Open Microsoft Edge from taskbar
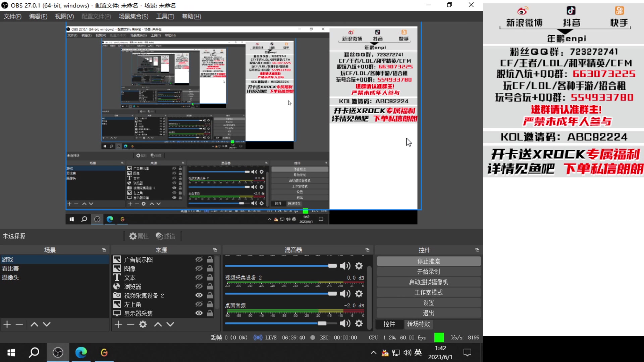 81,353
